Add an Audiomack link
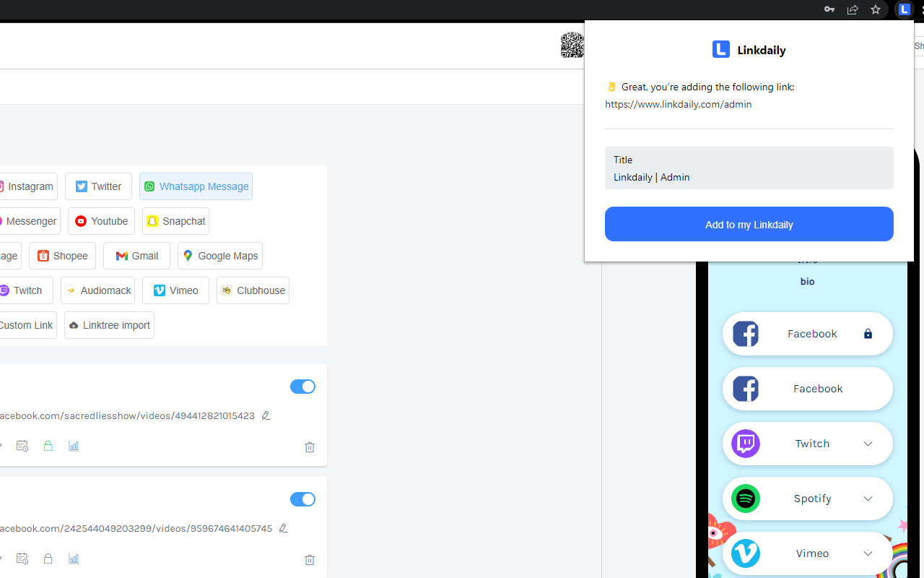The image size is (924, 578). point(97,290)
